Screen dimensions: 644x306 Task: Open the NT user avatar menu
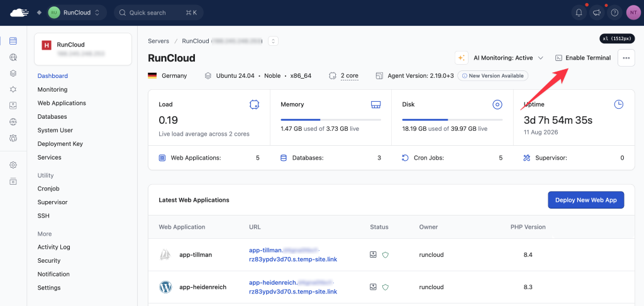pos(633,13)
